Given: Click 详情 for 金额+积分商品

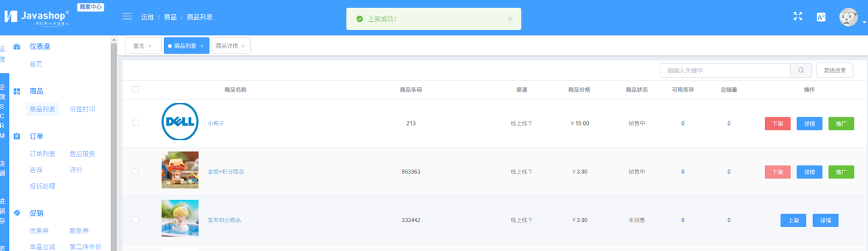Looking at the screenshot, I should pos(810,172).
